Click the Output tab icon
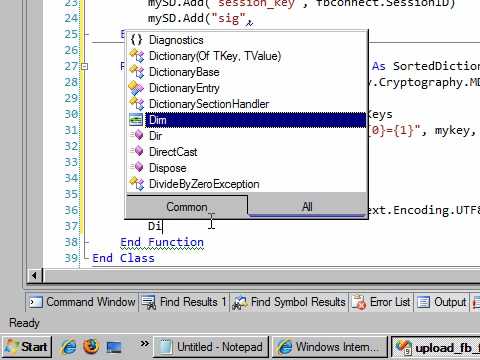 (x=424, y=302)
